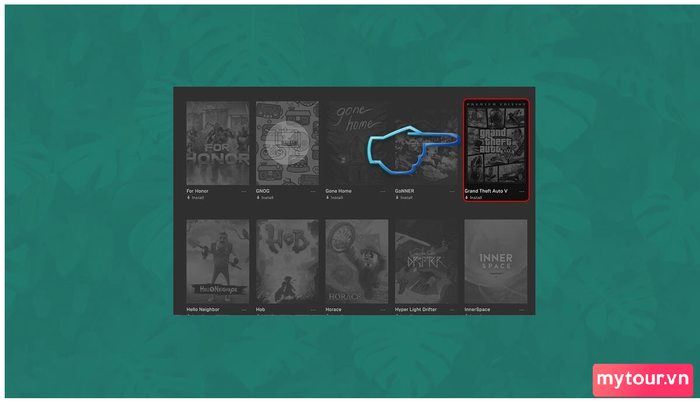This screenshot has height=405, width=700.
Task: Click the "InnerSpace" title label
Action: pyautogui.click(x=477, y=309)
